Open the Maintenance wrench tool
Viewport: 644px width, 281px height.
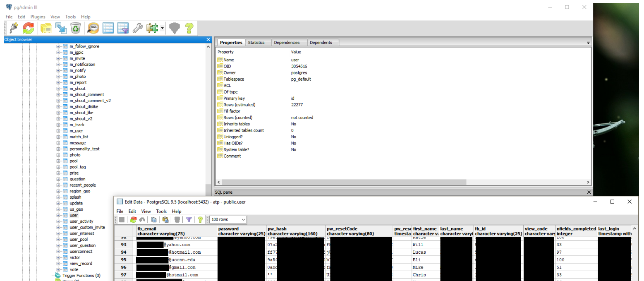pos(137,28)
